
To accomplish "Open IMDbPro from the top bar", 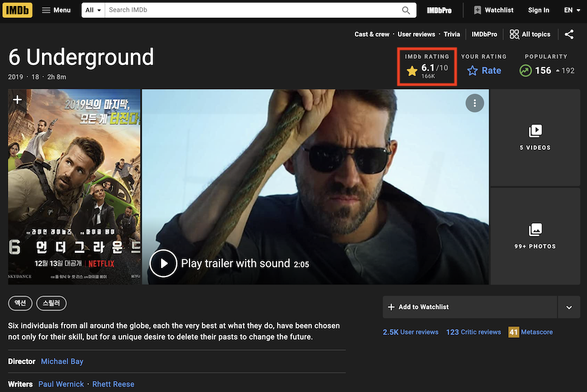I will (439, 10).
